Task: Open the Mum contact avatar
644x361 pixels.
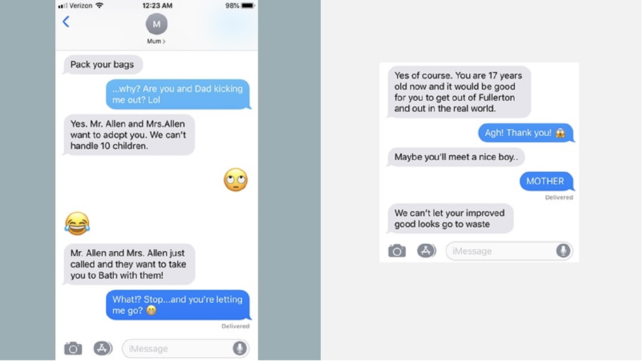Action: click(x=156, y=24)
